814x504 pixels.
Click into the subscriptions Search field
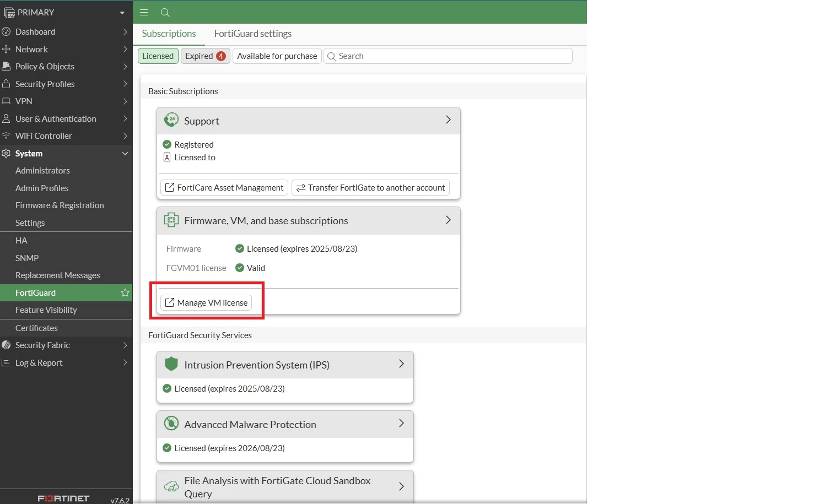coord(448,56)
